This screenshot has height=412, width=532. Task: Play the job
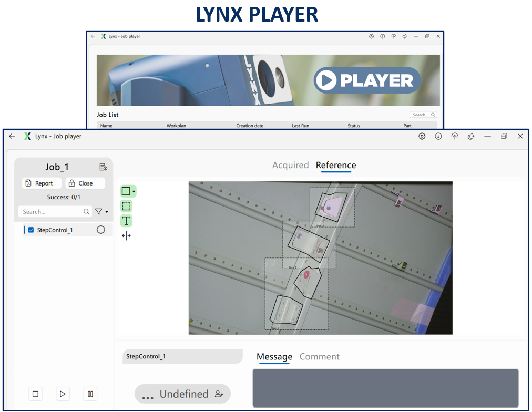63,394
